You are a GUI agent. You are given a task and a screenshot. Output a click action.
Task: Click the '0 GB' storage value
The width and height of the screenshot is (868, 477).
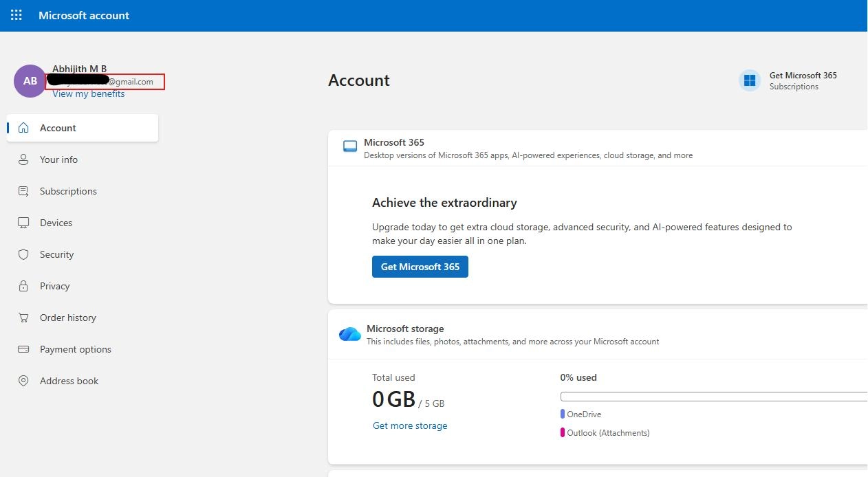click(393, 399)
